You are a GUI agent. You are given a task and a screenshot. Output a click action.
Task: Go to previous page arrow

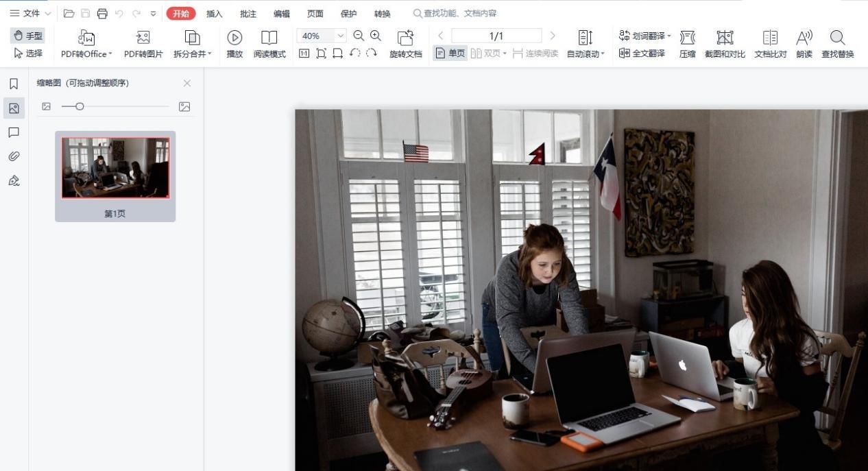coord(441,36)
